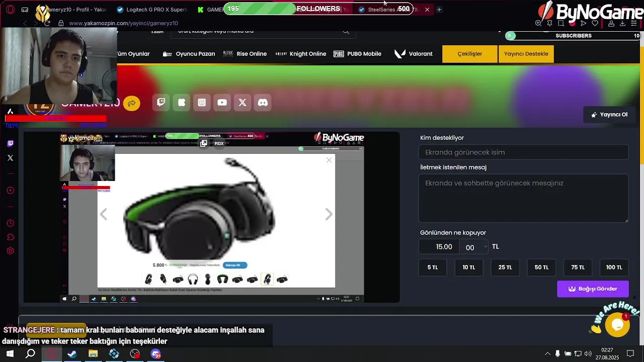Open Steam from the taskbar
Viewport: 644px width, 362px height.
(72, 354)
